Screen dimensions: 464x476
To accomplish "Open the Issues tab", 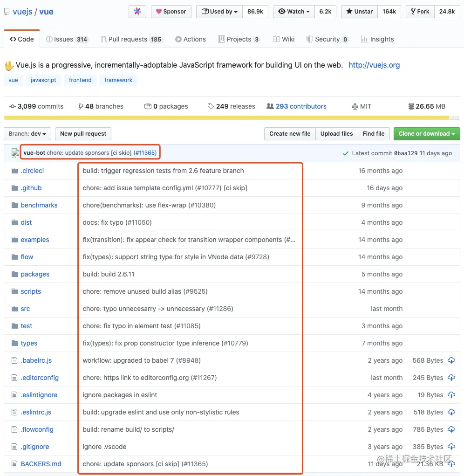I will pos(67,39).
